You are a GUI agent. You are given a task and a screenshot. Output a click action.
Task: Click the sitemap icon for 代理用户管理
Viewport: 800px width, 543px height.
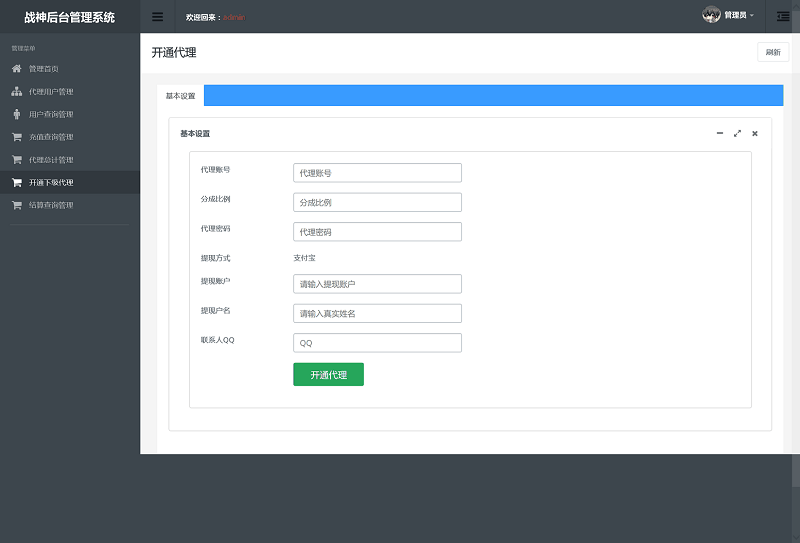pos(17,91)
